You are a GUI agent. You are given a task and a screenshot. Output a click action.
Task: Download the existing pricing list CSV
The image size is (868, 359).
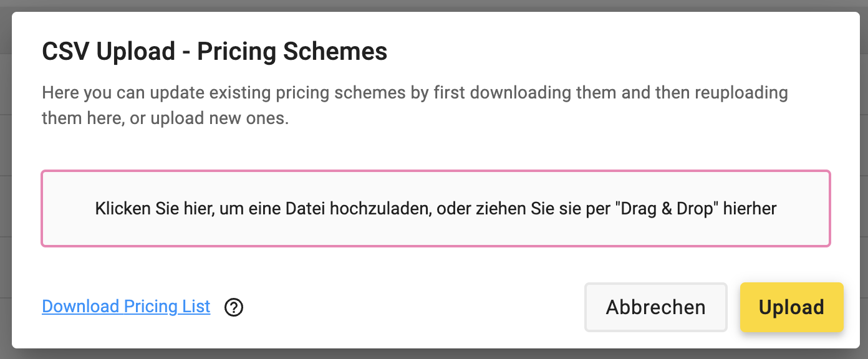[126, 307]
